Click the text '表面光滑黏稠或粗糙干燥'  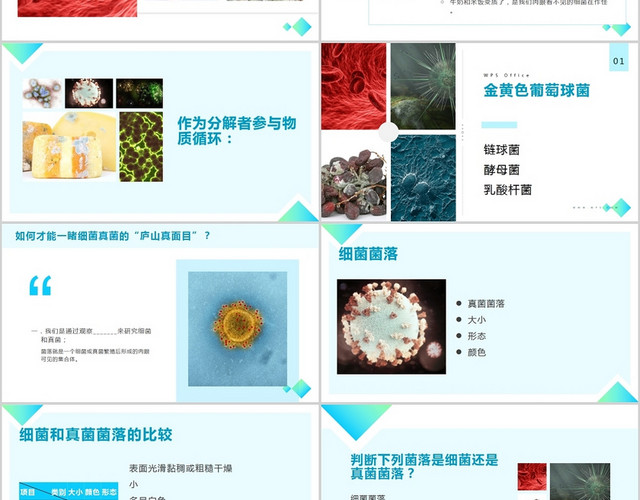[x=181, y=468]
